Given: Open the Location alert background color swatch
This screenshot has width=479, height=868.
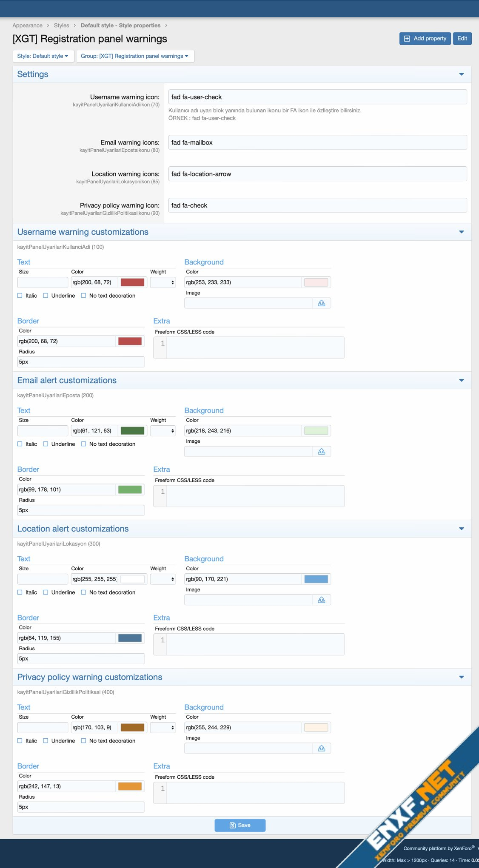Looking at the screenshot, I should point(316,579).
